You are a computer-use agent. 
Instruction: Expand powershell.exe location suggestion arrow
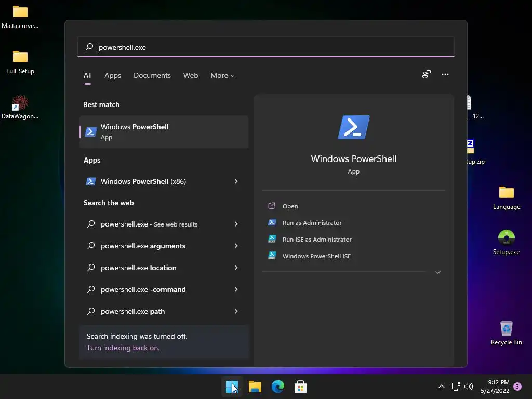236,268
